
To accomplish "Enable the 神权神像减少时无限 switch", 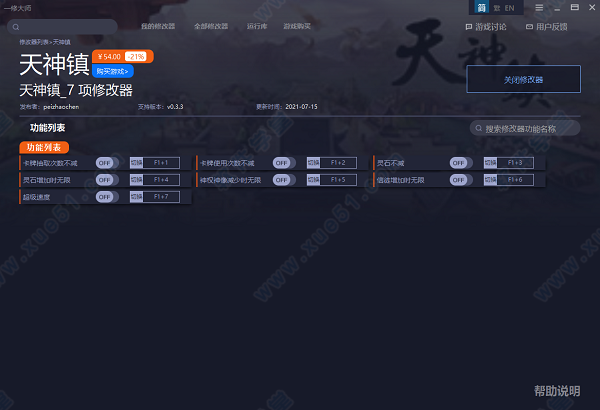I will (x=284, y=180).
